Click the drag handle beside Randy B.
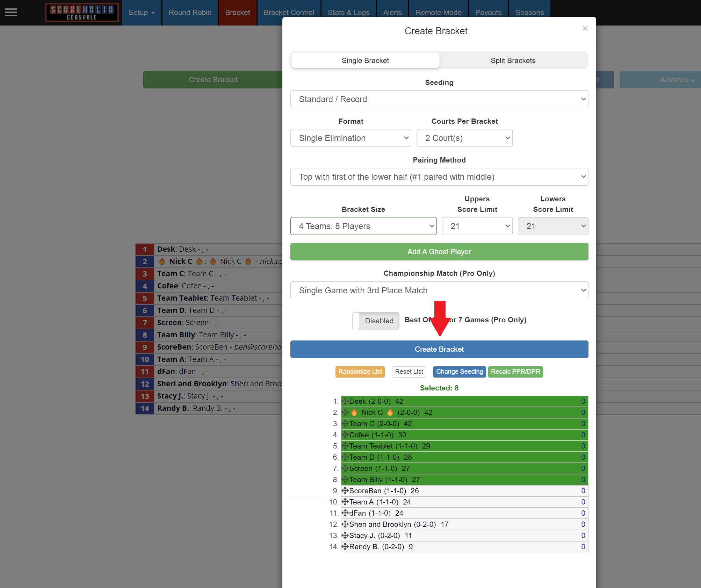 [x=345, y=547]
